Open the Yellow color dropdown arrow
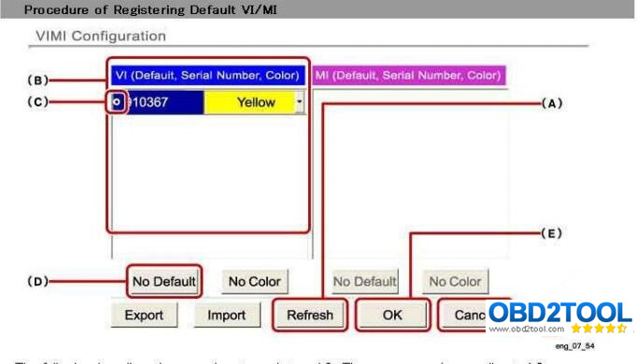 (300, 102)
